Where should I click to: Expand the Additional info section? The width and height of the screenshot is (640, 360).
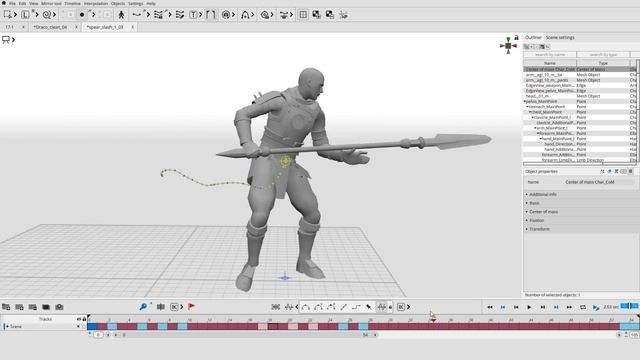(x=581, y=194)
